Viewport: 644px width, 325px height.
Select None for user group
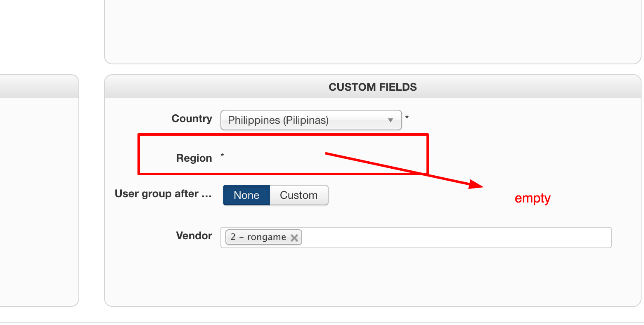click(246, 195)
